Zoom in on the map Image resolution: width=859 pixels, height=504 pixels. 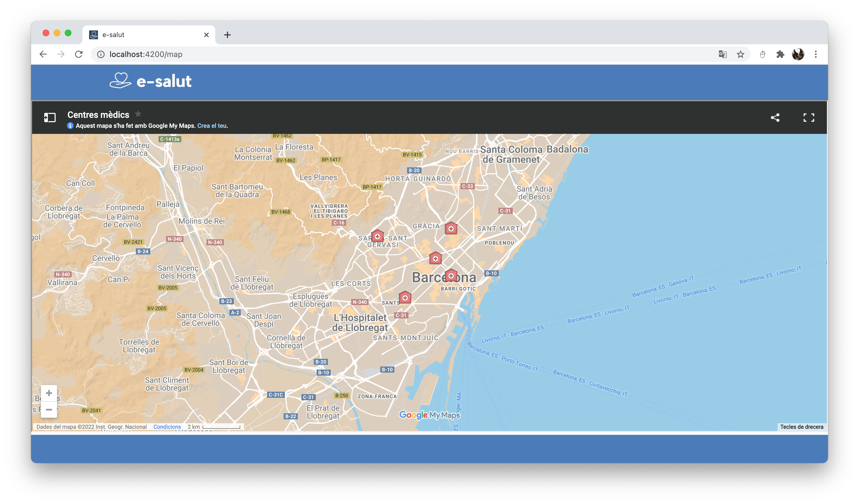tap(49, 393)
